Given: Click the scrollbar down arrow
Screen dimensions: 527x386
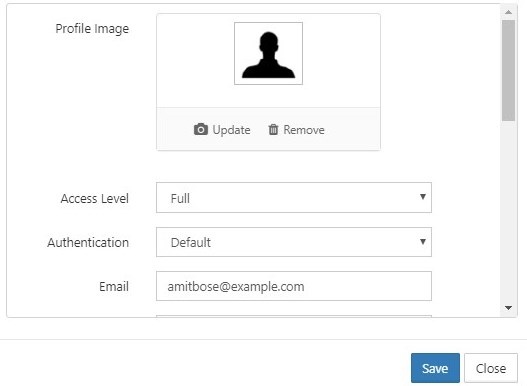Looking at the screenshot, I should coord(509,308).
